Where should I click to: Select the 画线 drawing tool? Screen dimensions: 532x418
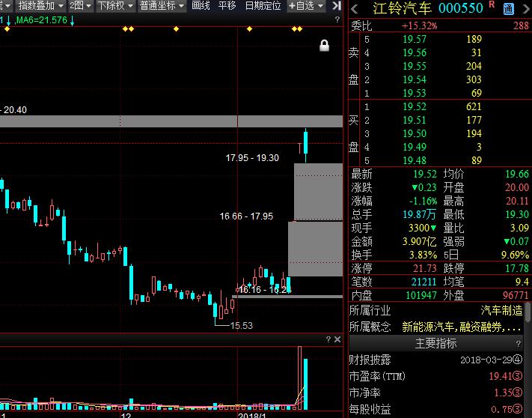201,6
